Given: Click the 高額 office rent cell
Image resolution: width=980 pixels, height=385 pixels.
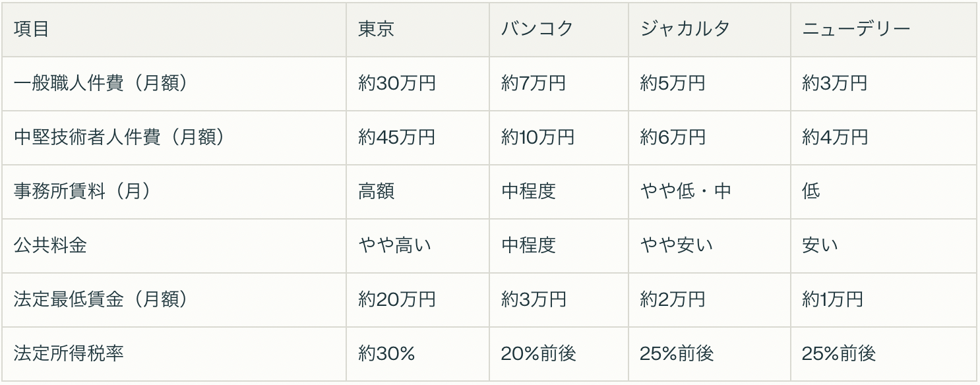Looking at the screenshot, I should [x=377, y=192].
